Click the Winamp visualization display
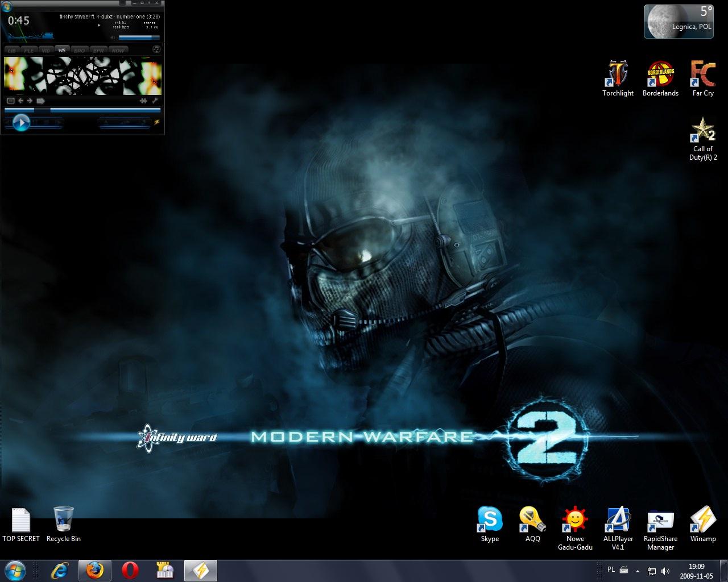The height and width of the screenshot is (582, 728). click(x=83, y=76)
